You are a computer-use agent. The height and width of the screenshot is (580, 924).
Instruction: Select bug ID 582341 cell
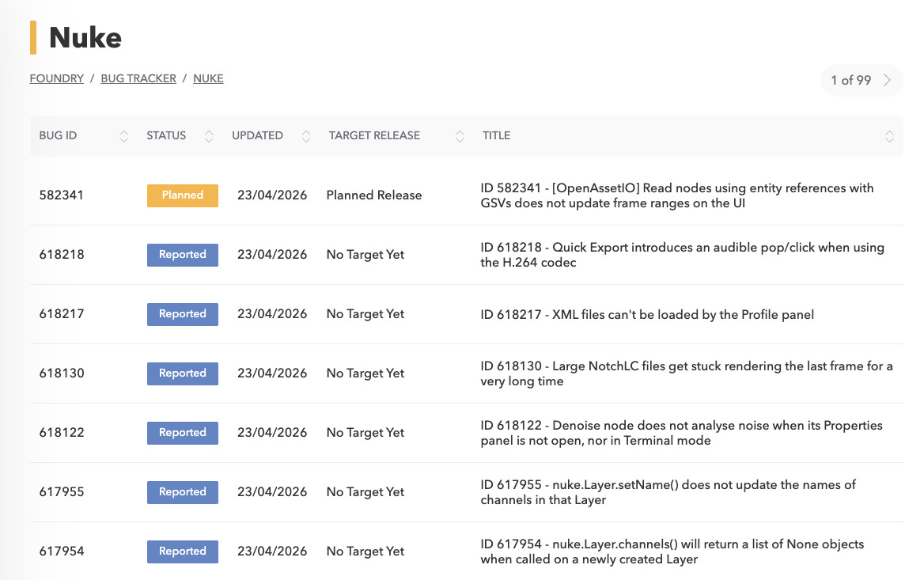pos(61,195)
